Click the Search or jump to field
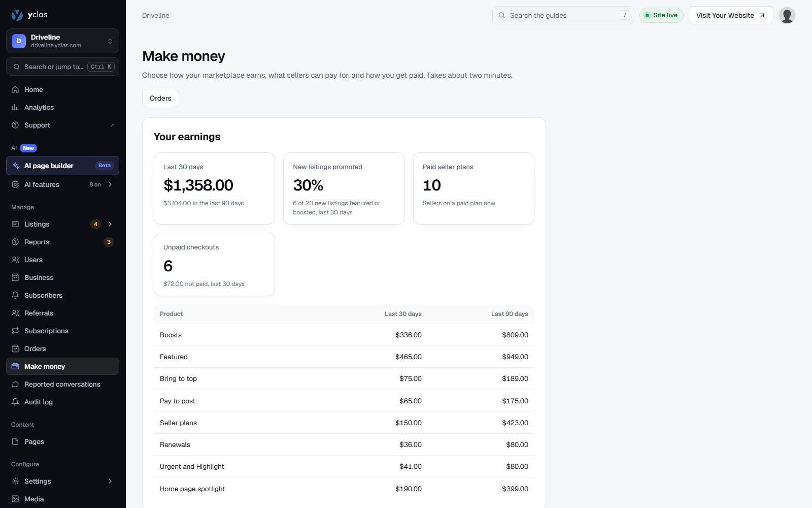 click(62, 67)
